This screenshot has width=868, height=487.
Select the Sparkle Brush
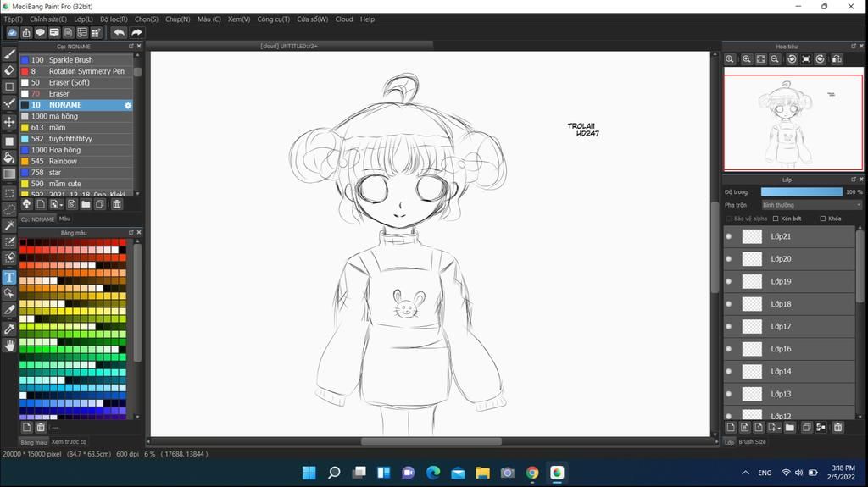click(x=75, y=60)
